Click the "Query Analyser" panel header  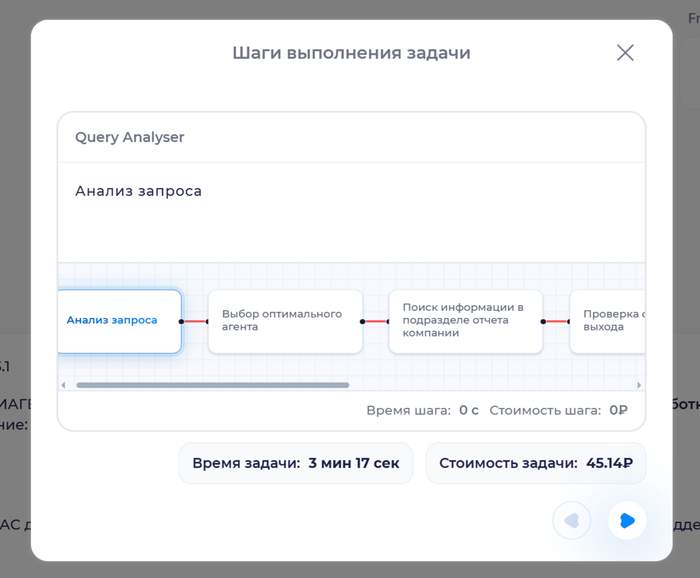tap(130, 137)
